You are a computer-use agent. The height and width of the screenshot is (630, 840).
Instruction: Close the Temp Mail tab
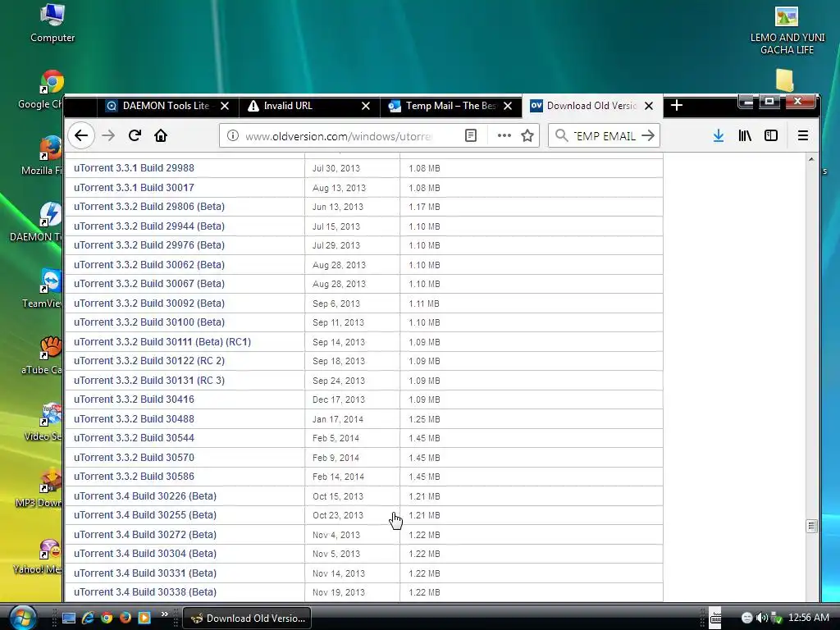[508, 106]
